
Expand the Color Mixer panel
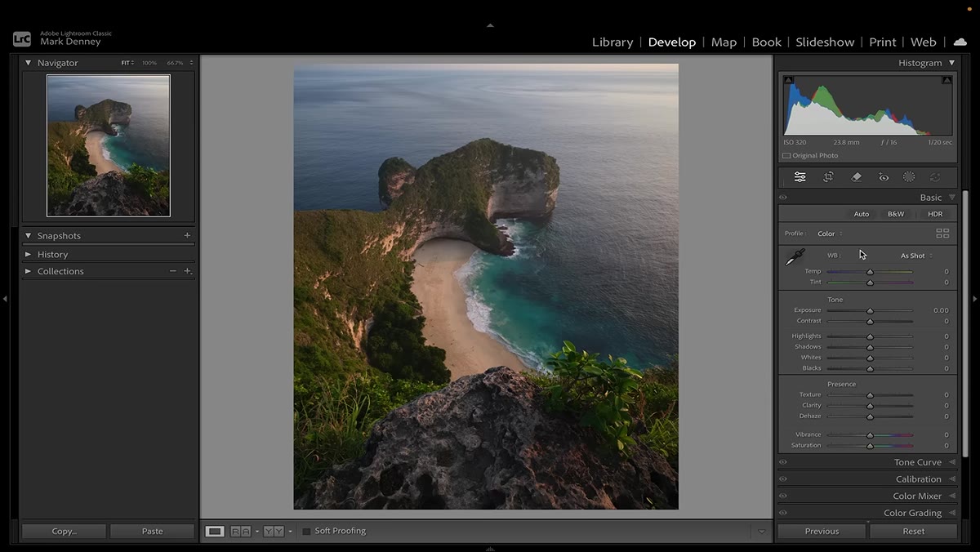(x=951, y=496)
